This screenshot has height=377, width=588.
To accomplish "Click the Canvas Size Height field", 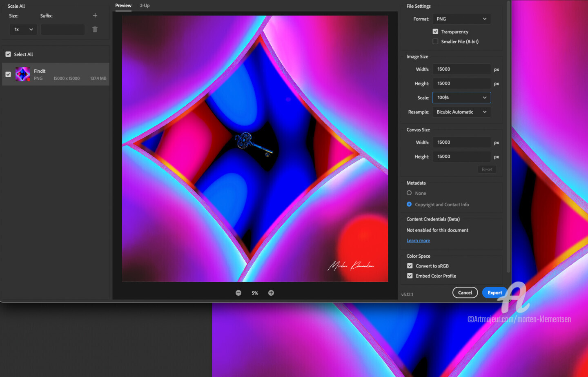I will [x=461, y=156].
